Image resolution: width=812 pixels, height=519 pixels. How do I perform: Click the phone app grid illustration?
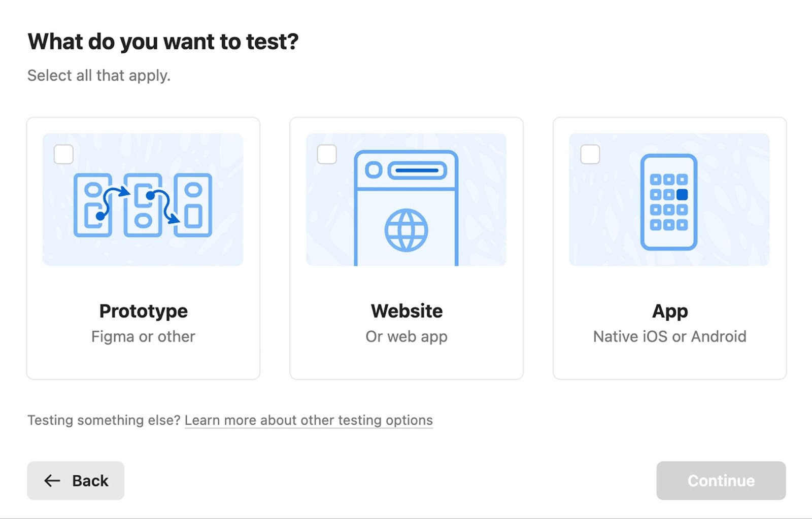click(669, 202)
